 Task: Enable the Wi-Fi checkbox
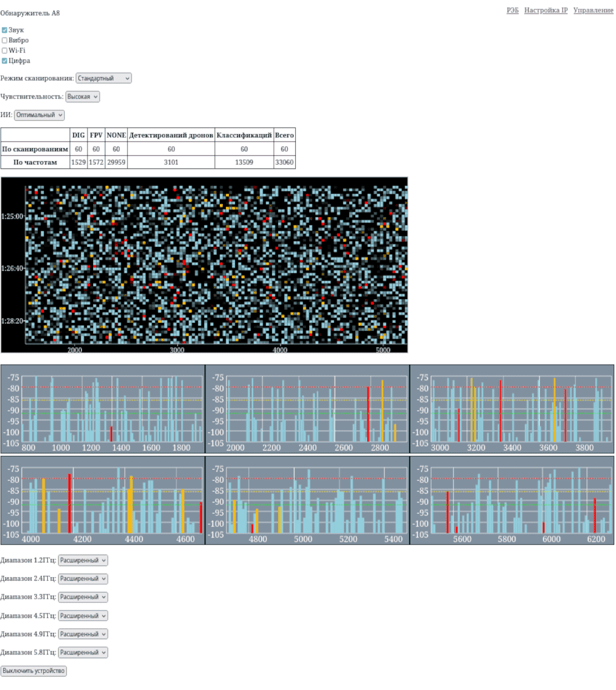pos(4,51)
